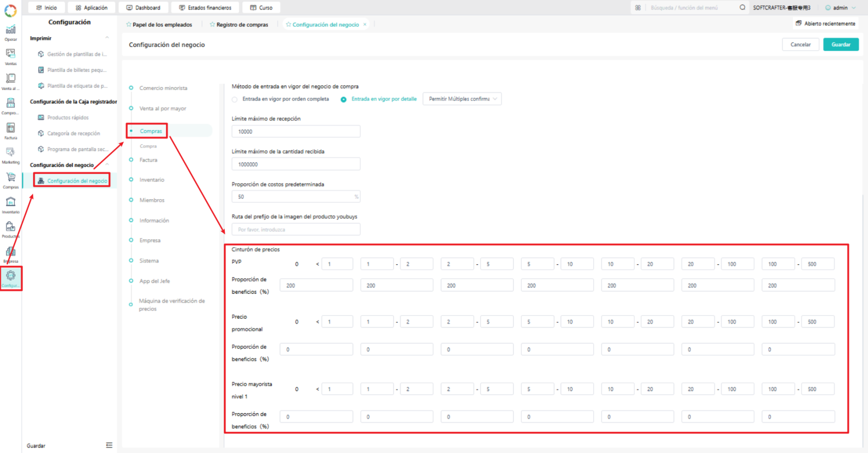Select the Compras settings section

click(151, 131)
